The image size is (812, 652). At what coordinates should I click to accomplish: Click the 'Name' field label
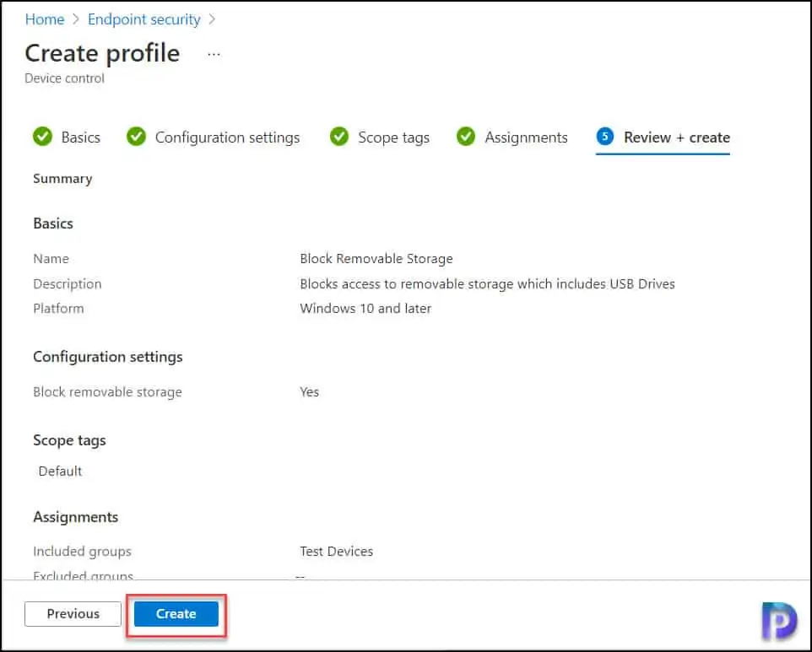click(x=51, y=258)
